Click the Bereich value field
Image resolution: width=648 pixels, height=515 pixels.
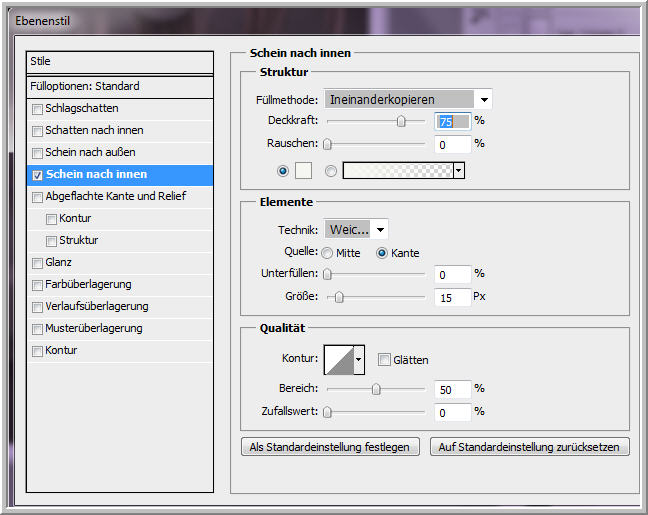pos(453,389)
